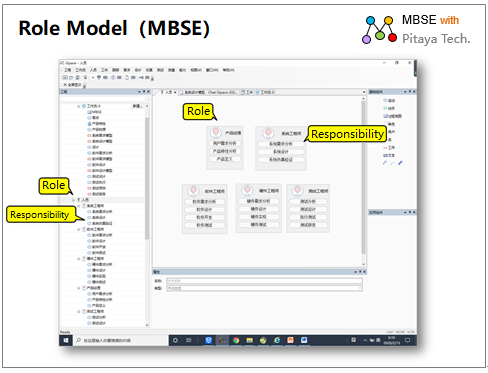Collapse the 人员 roles tree node
The width and height of the screenshot is (488, 373).
(74, 200)
